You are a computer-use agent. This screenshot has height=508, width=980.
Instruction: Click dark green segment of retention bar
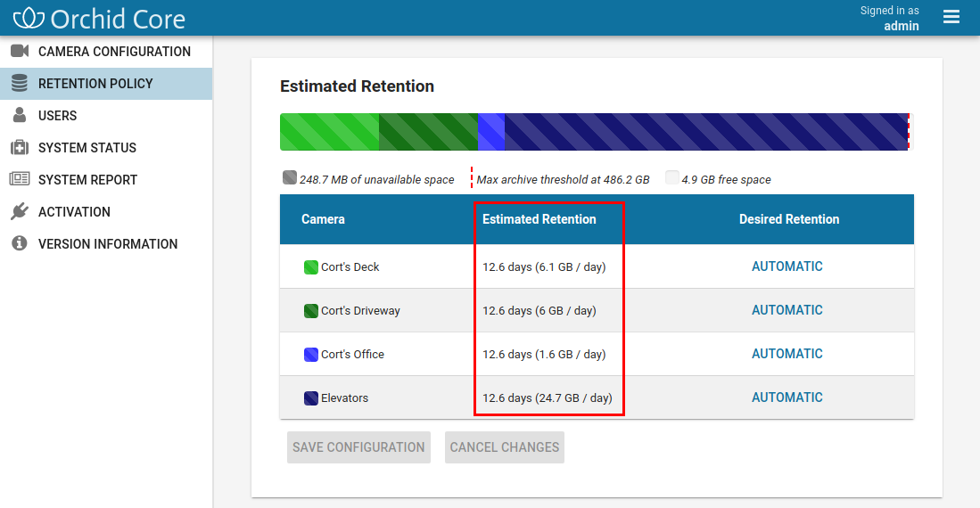pos(429,132)
